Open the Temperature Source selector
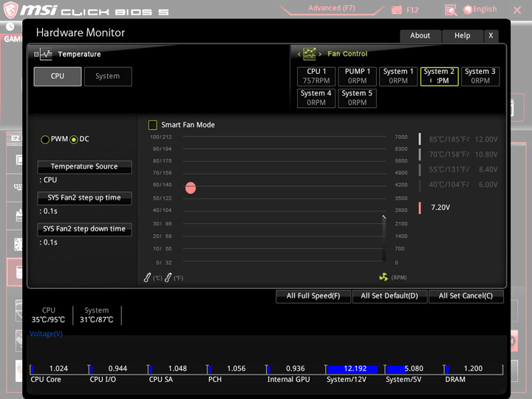The height and width of the screenshot is (399, 532). pos(84,166)
